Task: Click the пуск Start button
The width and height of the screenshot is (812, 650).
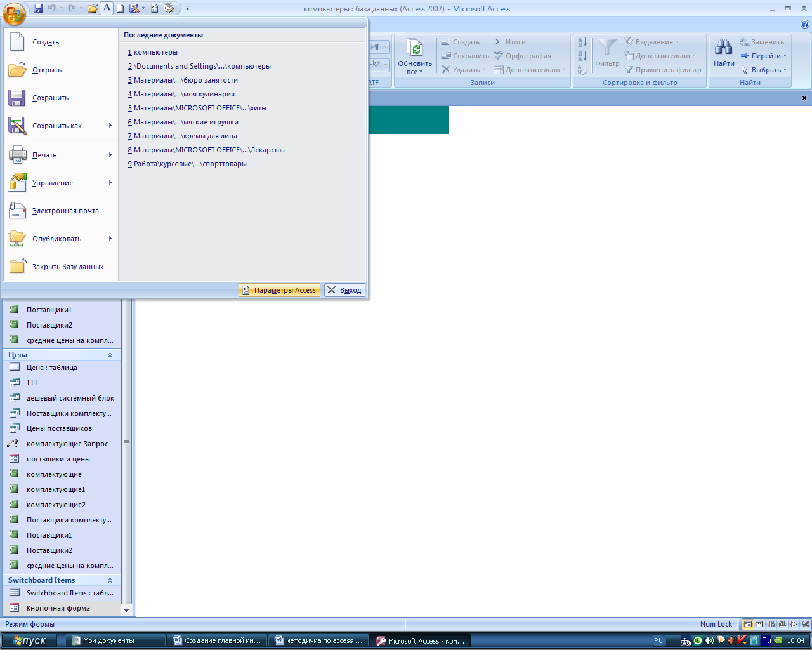Action: [x=29, y=640]
